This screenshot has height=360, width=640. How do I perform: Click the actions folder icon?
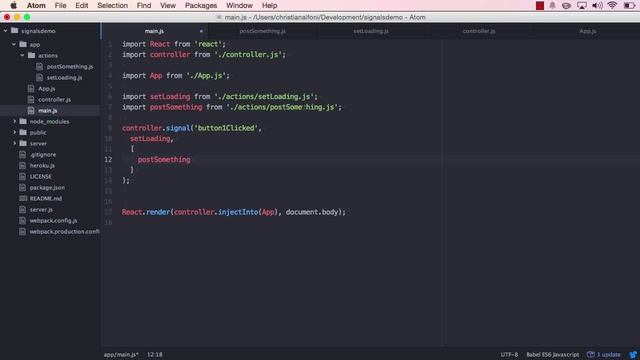(x=31, y=55)
